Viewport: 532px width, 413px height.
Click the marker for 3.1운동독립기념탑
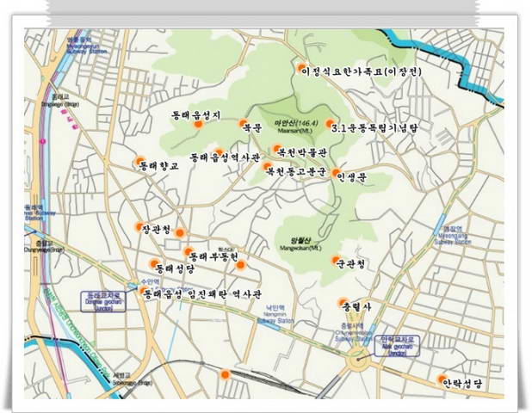click(x=328, y=123)
